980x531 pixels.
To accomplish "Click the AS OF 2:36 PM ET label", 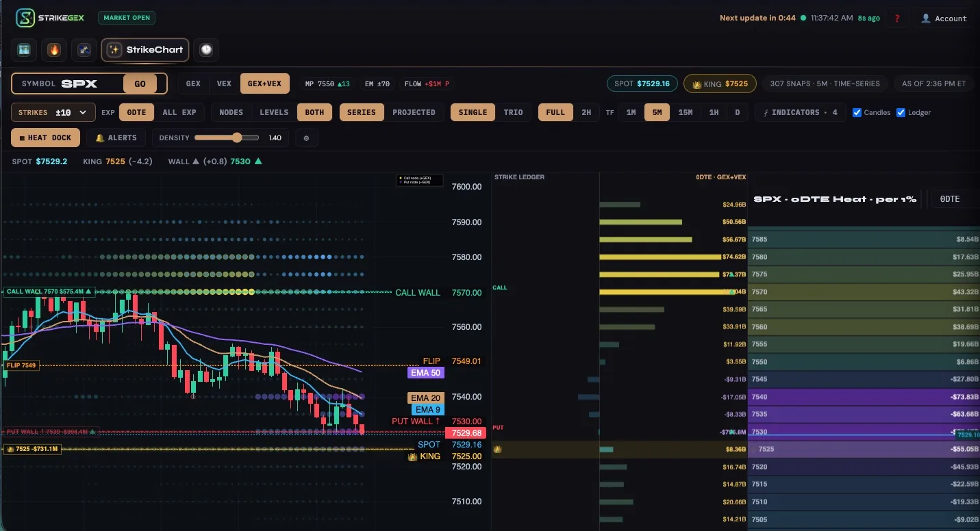I will (x=933, y=83).
